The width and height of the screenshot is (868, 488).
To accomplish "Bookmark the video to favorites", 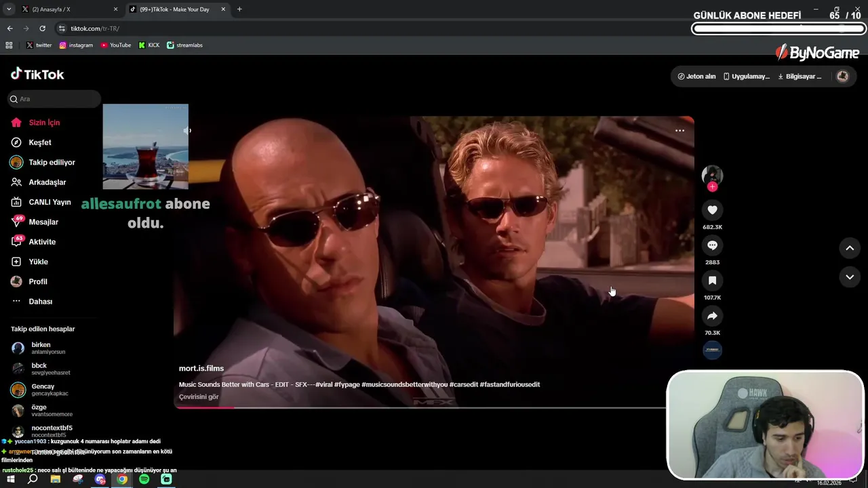I will click(712, 281).
